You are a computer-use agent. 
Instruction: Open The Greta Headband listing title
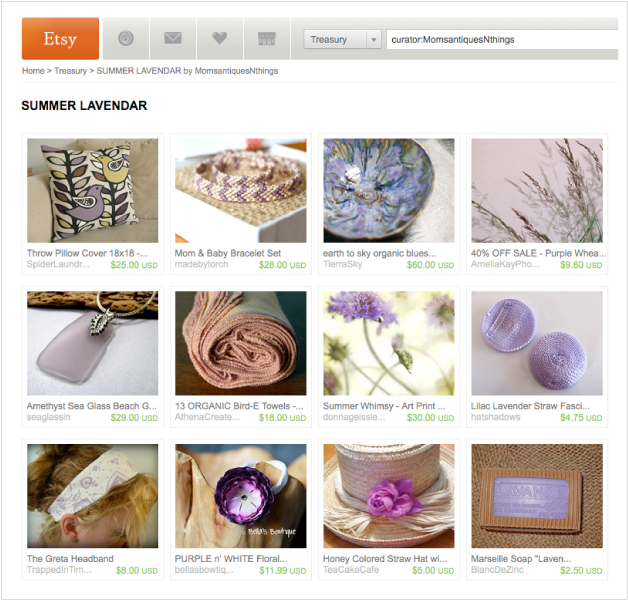(70, 558)
